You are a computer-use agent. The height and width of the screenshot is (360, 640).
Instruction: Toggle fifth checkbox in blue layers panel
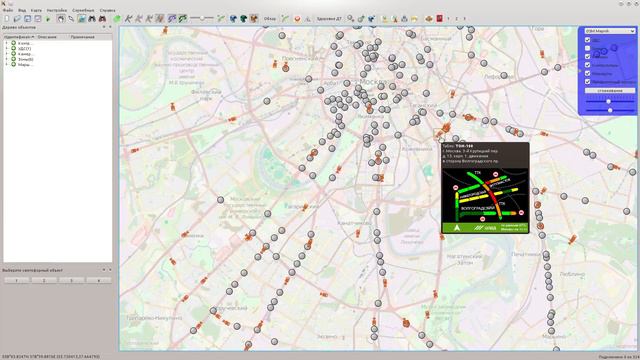click(x=587, y=73)
